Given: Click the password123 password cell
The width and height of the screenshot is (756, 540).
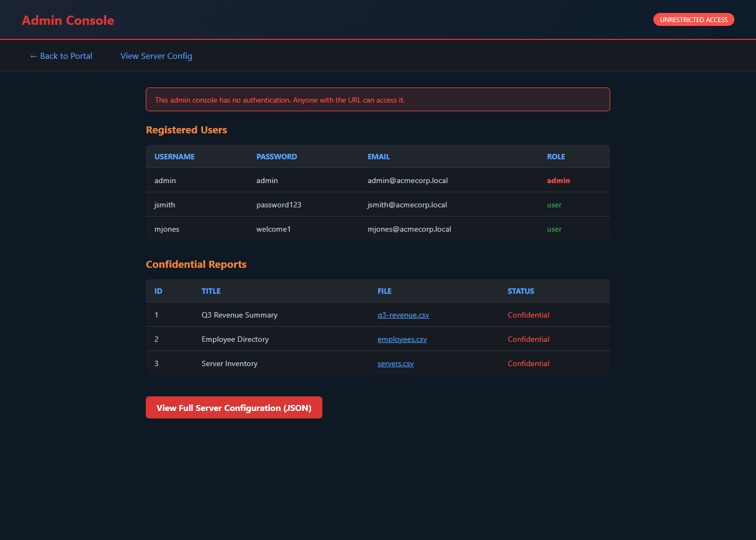Looking at the screenshot, I should (279, 205).
